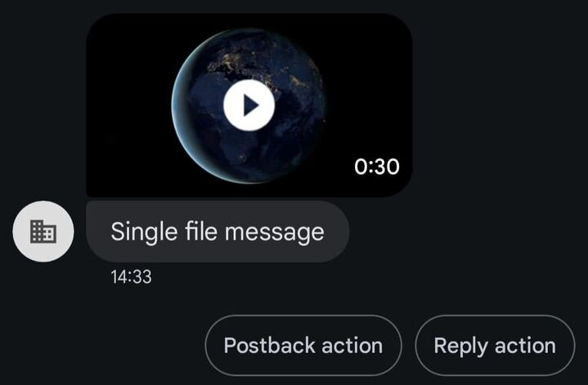Click the 0:30 video duration label
The image size is (588, 385).
coord(377,167)
